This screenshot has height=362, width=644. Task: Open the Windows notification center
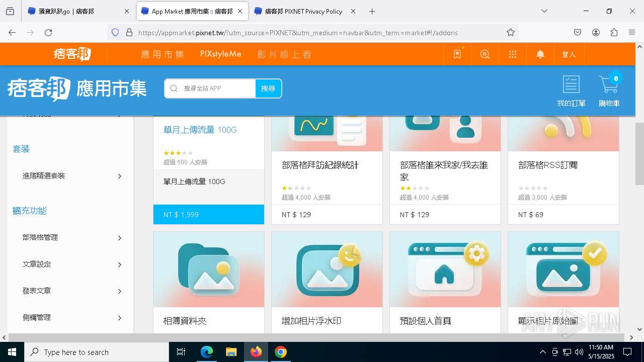coord(627,352)
